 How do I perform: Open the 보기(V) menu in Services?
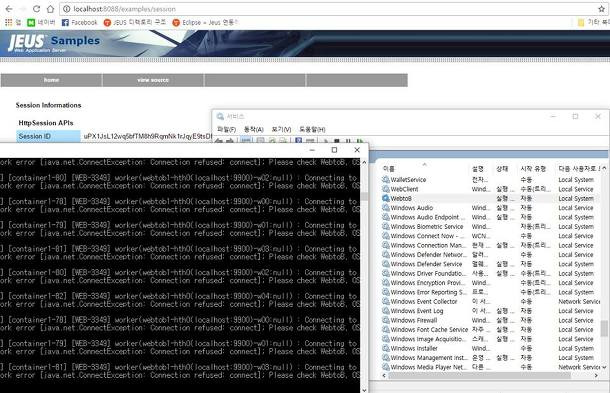281,129
